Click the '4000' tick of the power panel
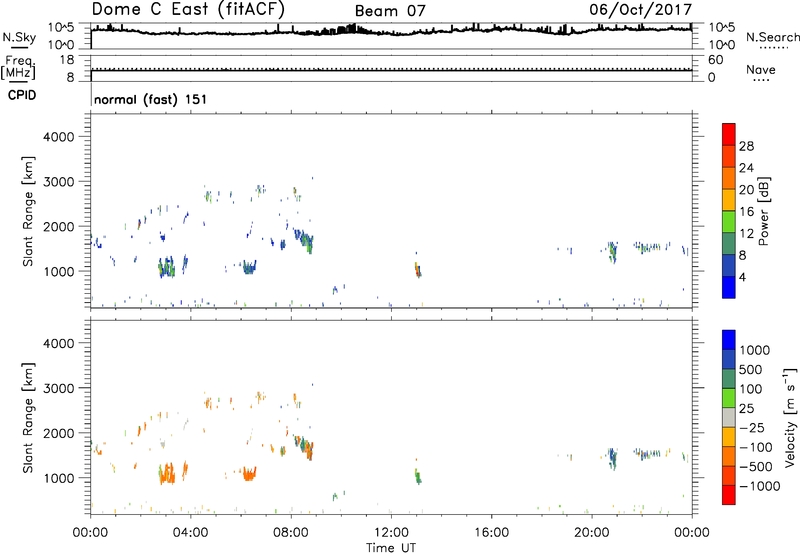 coord(59,137)
